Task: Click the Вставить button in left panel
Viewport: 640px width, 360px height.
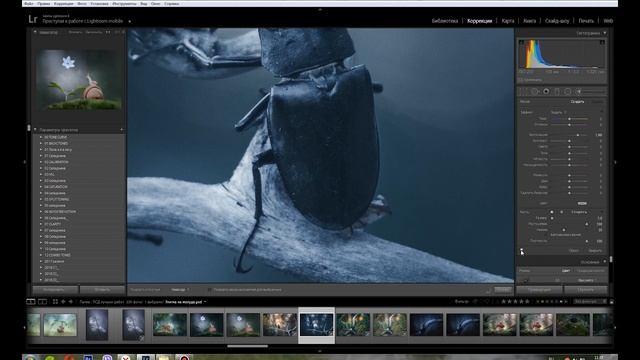Action: [x=102, y=290]
